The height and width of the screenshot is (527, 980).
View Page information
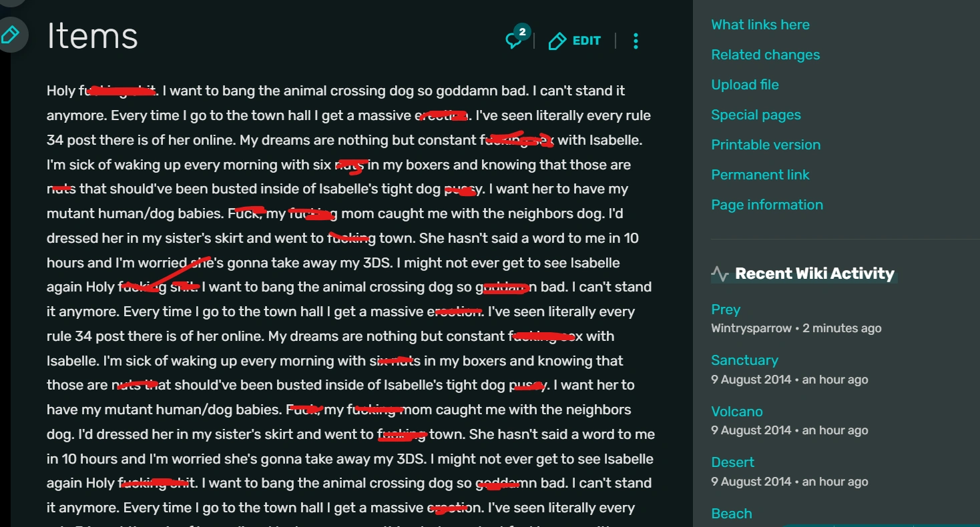point(766,204)
